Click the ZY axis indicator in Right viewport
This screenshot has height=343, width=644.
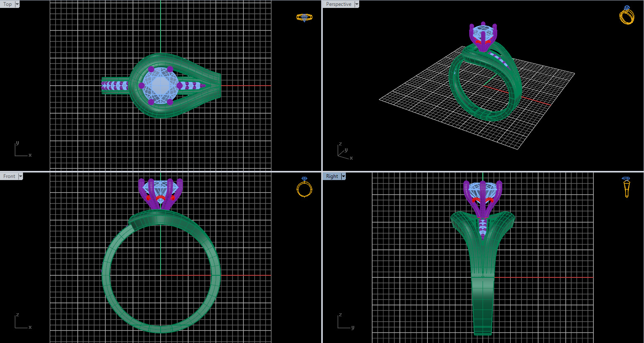tap(345, 321)
